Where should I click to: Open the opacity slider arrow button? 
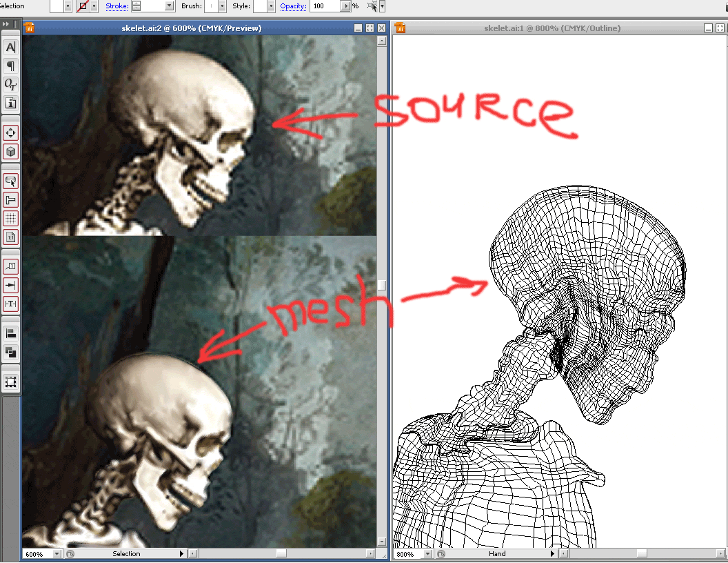[346, 6]
